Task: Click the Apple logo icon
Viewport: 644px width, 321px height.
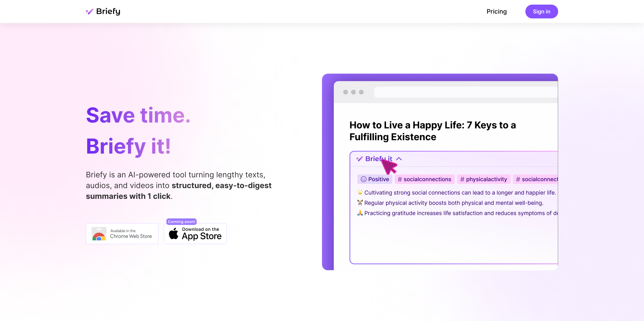Action: pos(173,233)
